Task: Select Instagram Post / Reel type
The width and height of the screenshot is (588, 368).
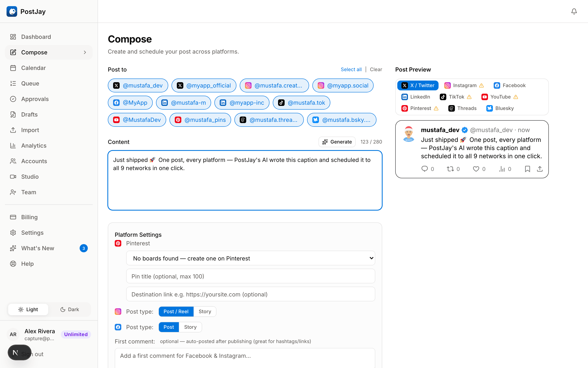Action: click(176, 312)
